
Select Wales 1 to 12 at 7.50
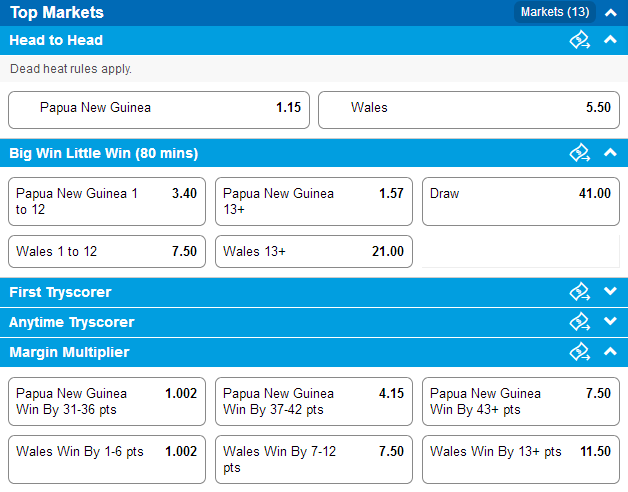point(107,251)
